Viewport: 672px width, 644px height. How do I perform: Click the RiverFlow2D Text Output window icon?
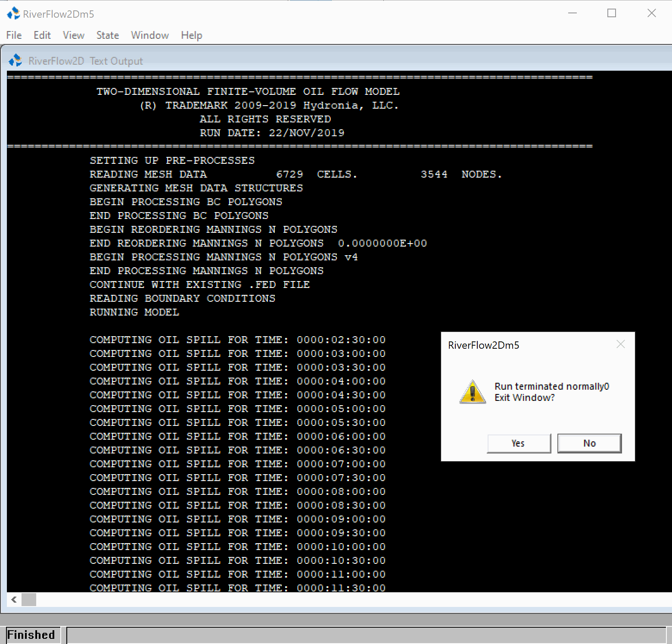point(16,60)
